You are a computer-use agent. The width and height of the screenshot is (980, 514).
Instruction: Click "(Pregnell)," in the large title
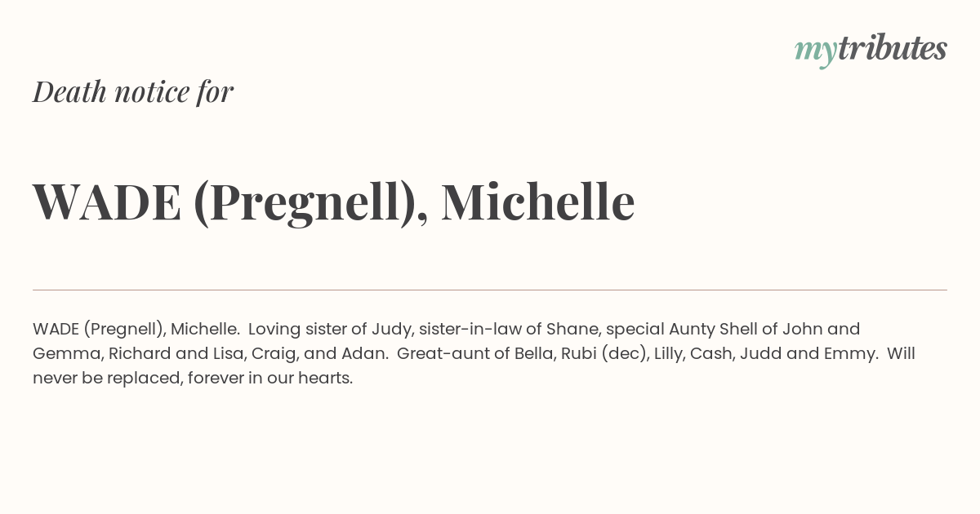pyautogui.click(x=311, y=203)
